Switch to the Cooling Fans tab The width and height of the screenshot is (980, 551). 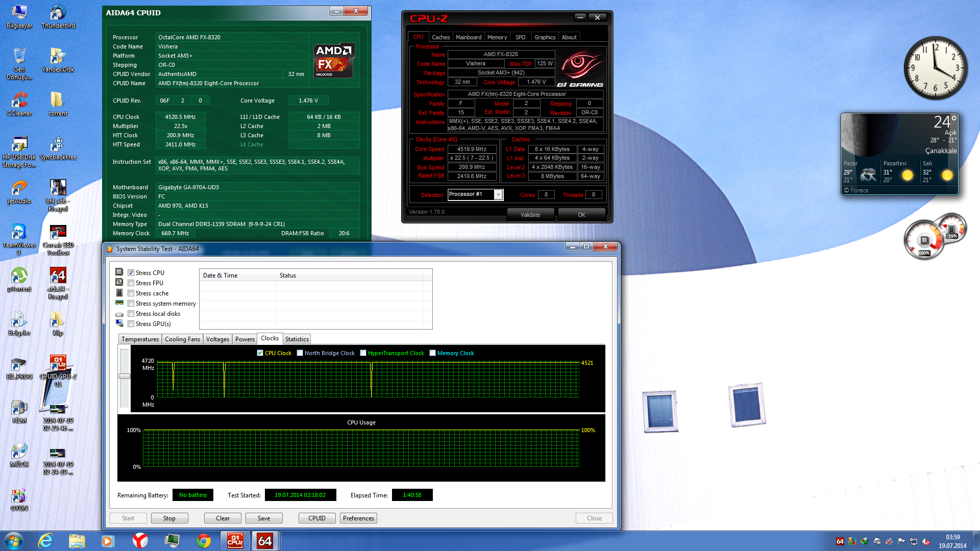tap(182, 339)
